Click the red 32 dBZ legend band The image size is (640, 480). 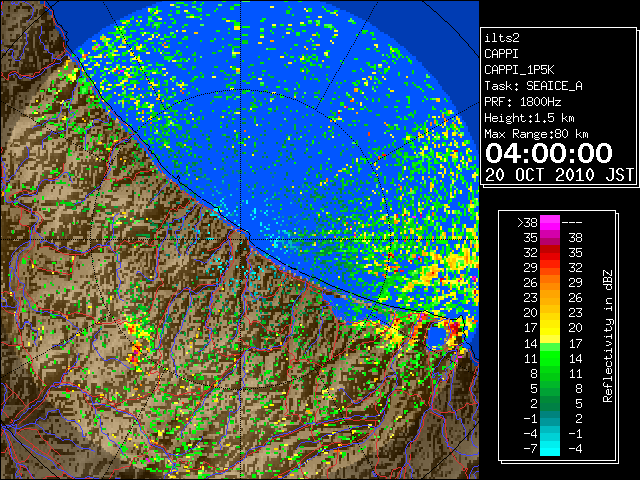click(550, 253)
